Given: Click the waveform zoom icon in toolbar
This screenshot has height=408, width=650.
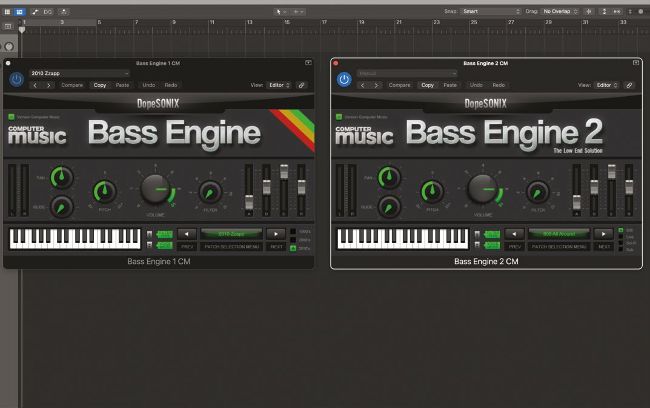Looking at the screenshot, I should [589, 12].
